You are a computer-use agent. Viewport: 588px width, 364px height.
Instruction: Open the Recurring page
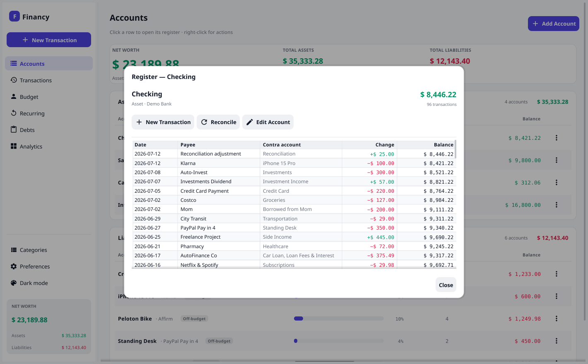49,113
